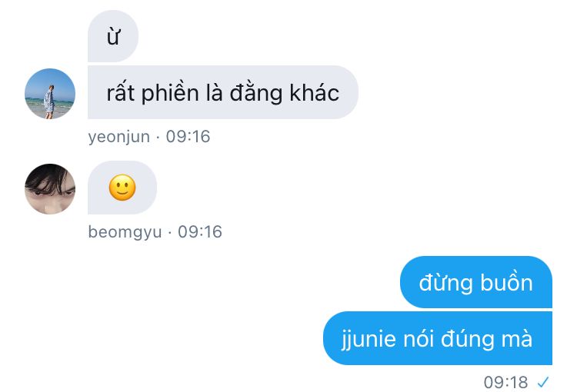Click the yeonjun sender name
577x392 pixels.
[118, 137]
